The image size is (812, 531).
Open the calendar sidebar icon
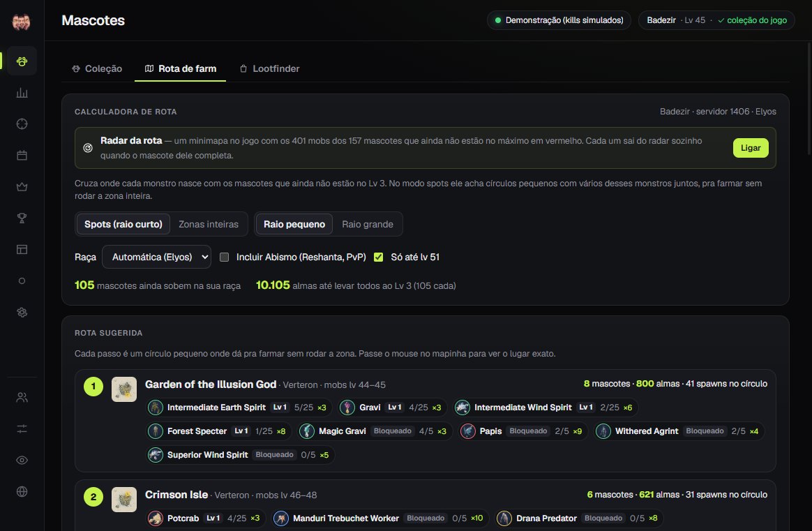coord(22,156)
